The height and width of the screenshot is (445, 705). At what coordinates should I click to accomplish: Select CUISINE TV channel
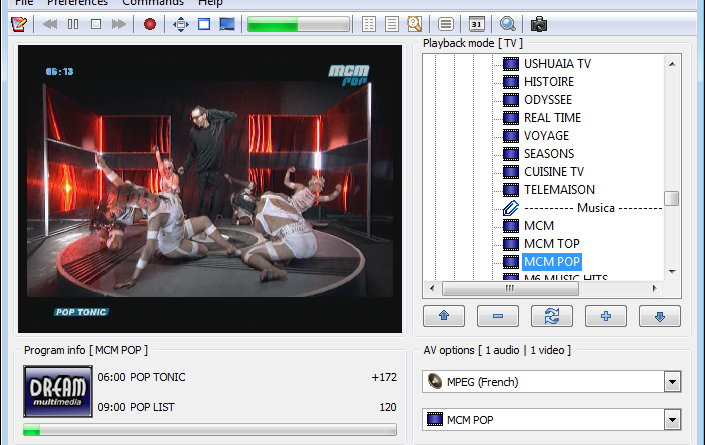pyautogui.click(x=554, y=172)
